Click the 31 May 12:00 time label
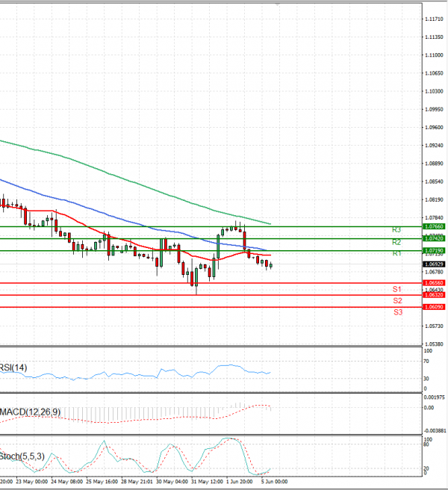448x490 pixels. (207, 482)
